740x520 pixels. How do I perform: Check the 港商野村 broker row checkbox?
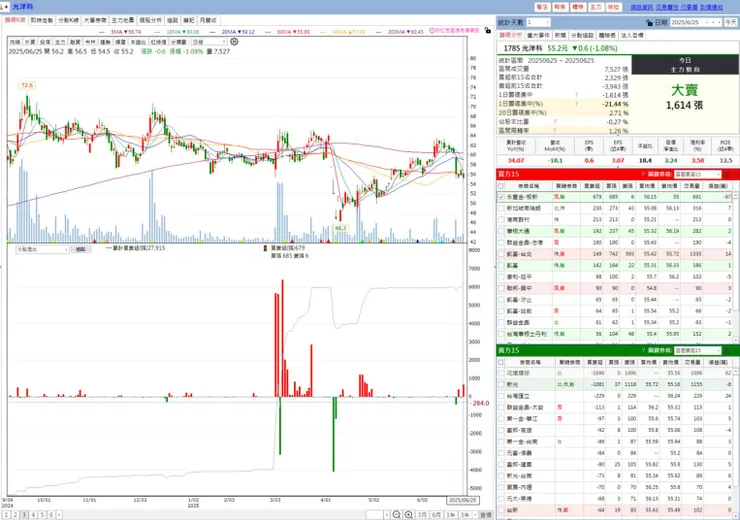(501, 220)
